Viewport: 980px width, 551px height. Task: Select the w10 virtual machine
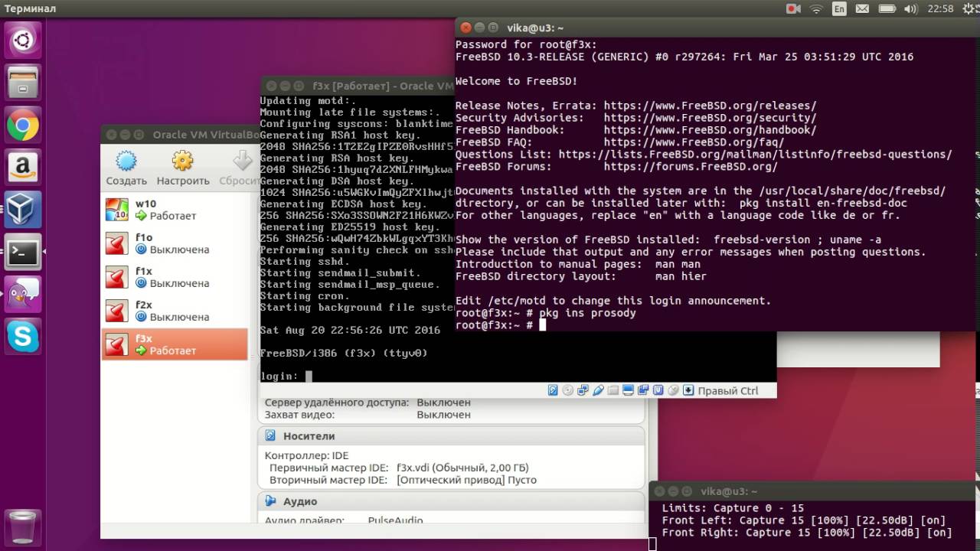pos(175,210)
